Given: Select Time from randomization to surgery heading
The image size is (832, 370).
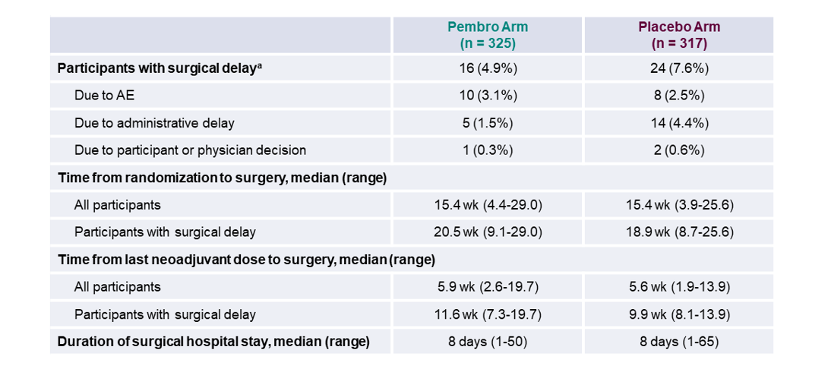Looking at the screenshot, I should [x=221, y=178].
